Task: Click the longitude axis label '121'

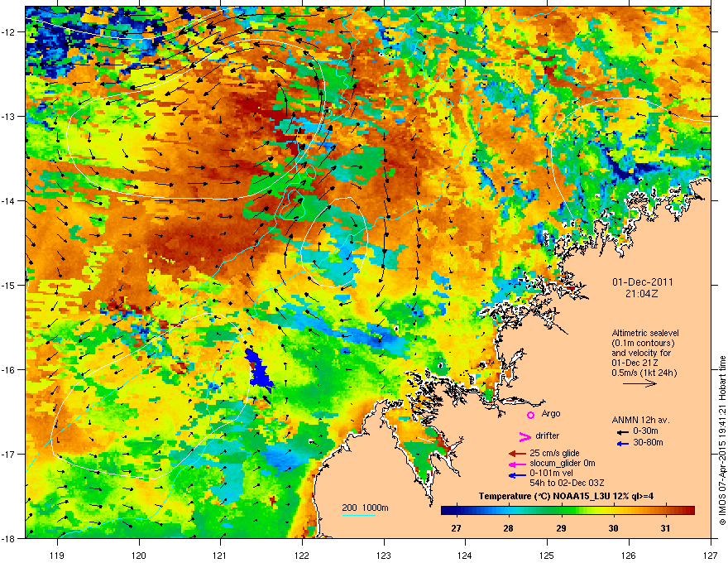Action: (220, 555)
